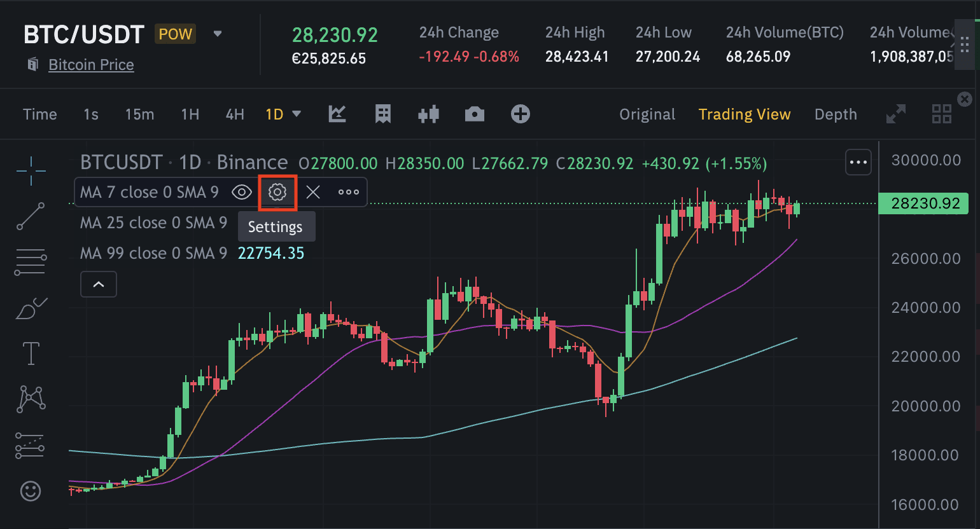This screenshot has height=529, width=980.
Task: Switch to the Original chart view
Action: [647, 114]
